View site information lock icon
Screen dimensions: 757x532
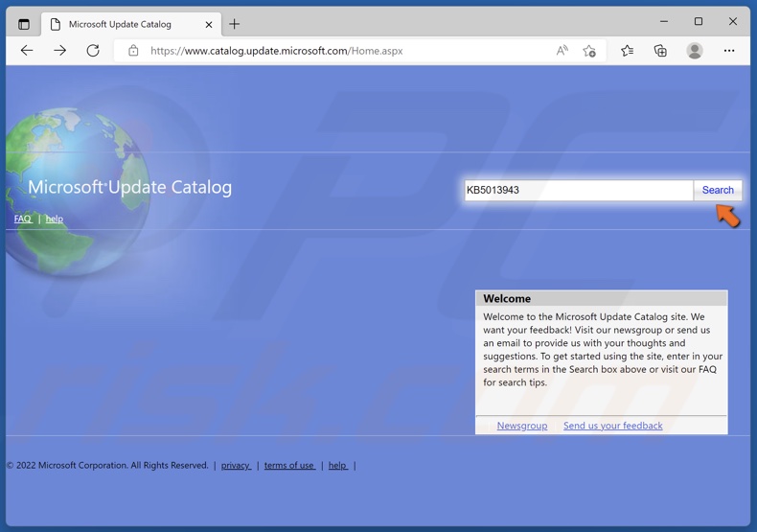(133, 50)
